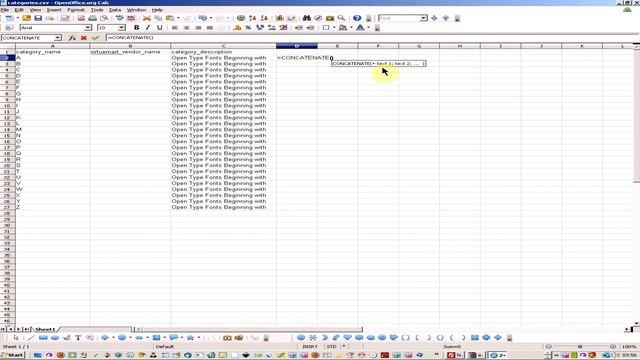Click the Copy icon
This screenshot has height=360, width=640.
[158, 18]
